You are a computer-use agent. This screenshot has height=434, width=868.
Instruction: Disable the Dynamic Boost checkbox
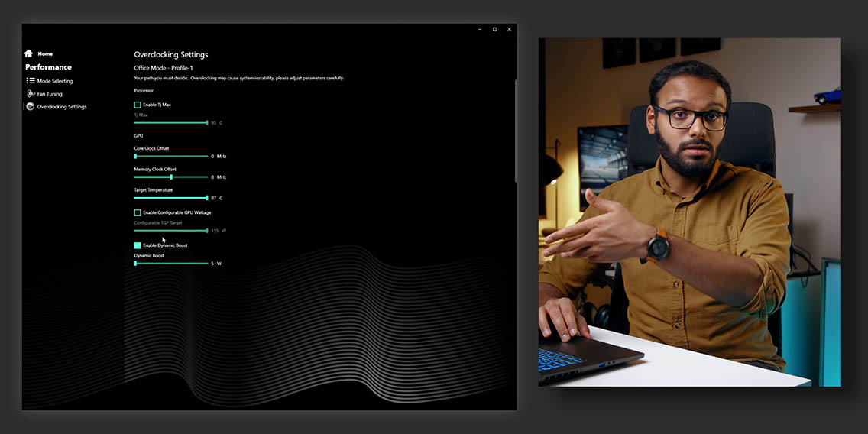138,245
